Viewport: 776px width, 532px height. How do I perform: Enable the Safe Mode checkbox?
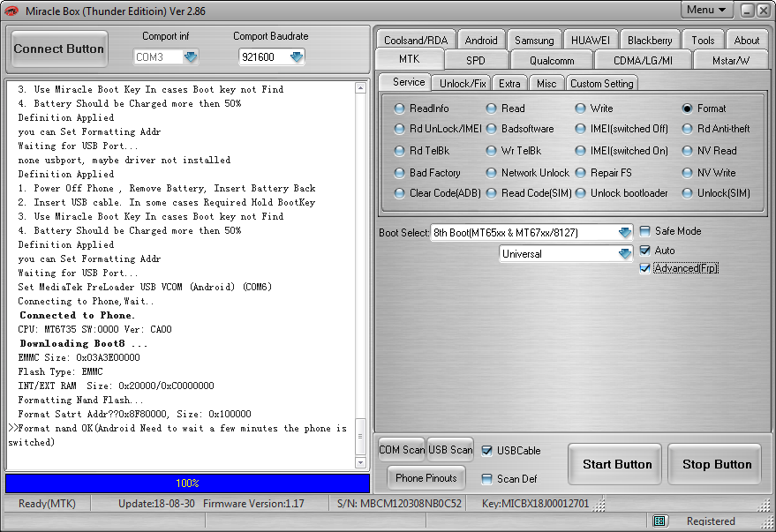point(644,231)
